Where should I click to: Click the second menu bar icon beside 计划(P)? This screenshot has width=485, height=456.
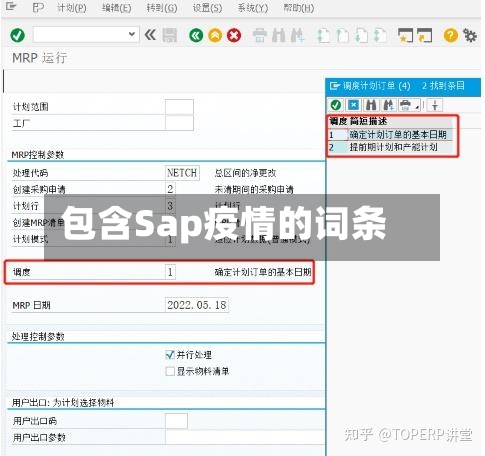coord(38,7)
